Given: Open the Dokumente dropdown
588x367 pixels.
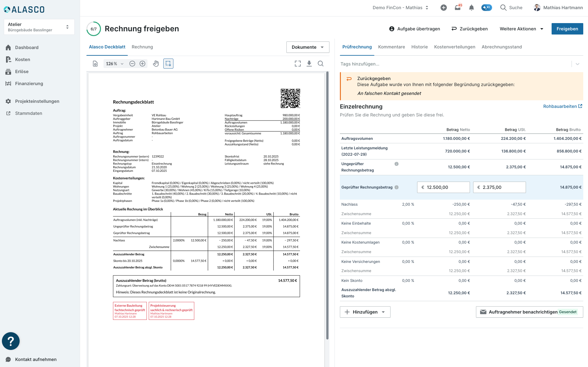Looking at the screenshot, I should [308, 47].
